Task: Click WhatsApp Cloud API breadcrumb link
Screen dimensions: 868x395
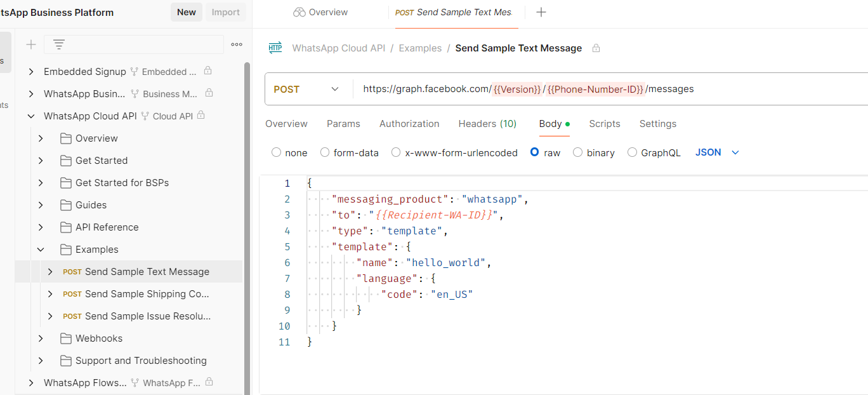Action: [x=339, y=48]
